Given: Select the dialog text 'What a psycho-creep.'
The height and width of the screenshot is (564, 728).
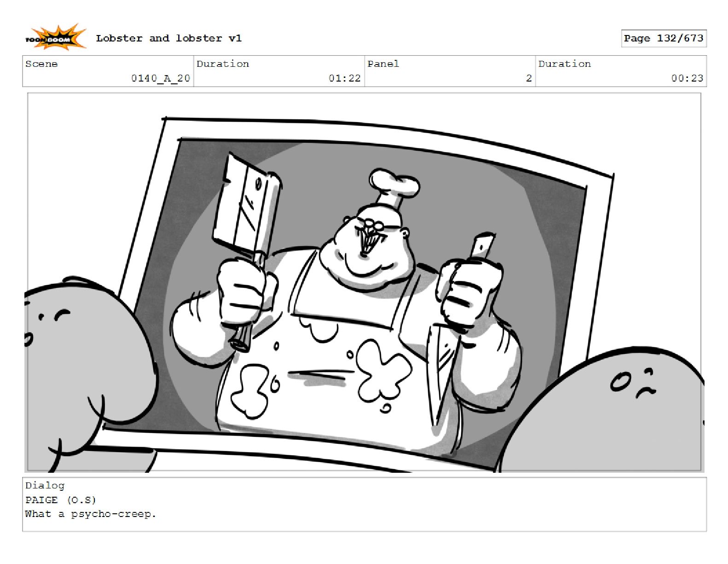Looking at the screenshot, I should pyautogui.click(x=91, y=514).
